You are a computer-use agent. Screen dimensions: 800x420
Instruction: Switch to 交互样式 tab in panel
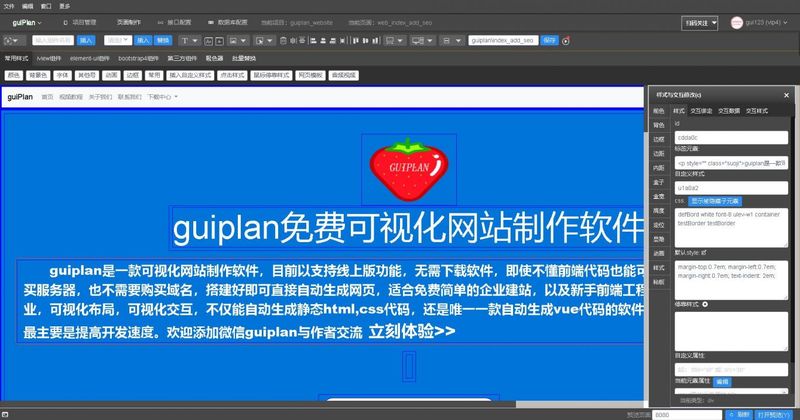pyautogui.click(x=757, y=111)
